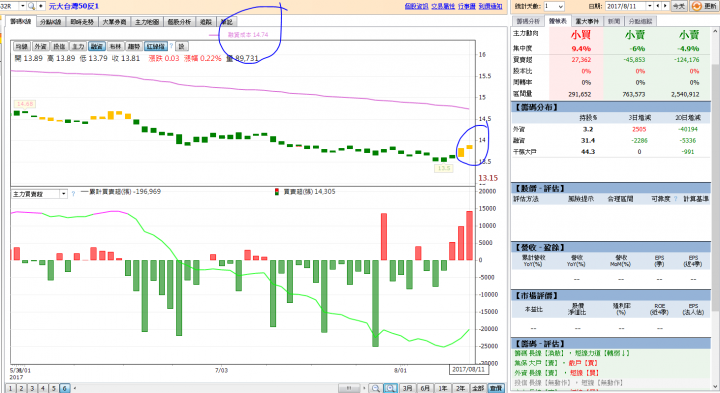Image resolution: width=720 pixels, height=393 pixels.
Task: Click the red 13.15 price label
Action: tap(488, 178)
